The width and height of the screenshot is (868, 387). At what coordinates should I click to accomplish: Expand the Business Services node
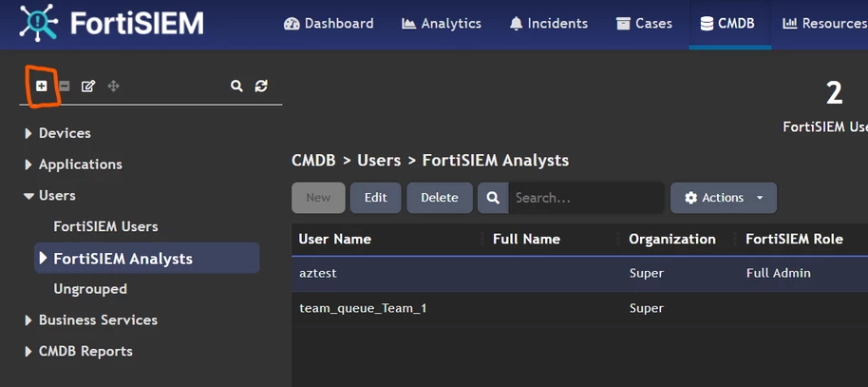coord(28,320)
